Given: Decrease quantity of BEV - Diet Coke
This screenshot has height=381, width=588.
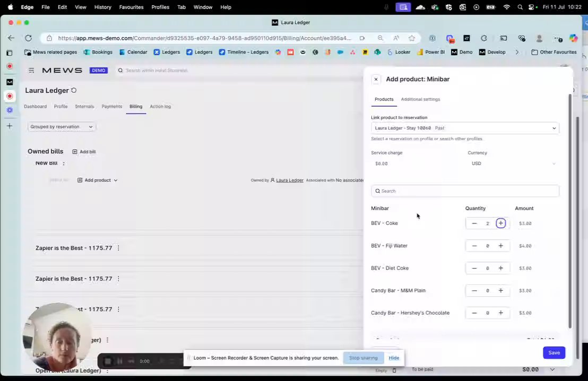Looking at the screenshot, I should click(474, 268).
